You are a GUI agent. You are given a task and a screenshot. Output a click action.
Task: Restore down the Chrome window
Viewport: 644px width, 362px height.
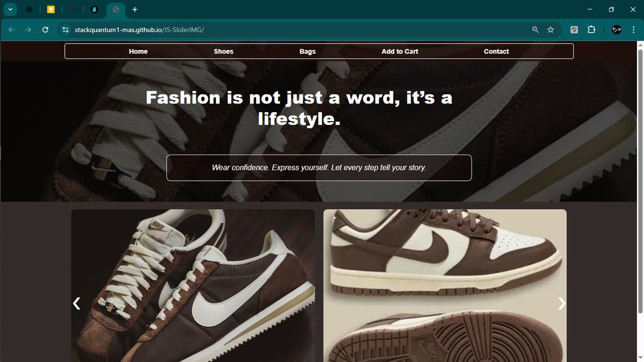(x=611, y=9)
